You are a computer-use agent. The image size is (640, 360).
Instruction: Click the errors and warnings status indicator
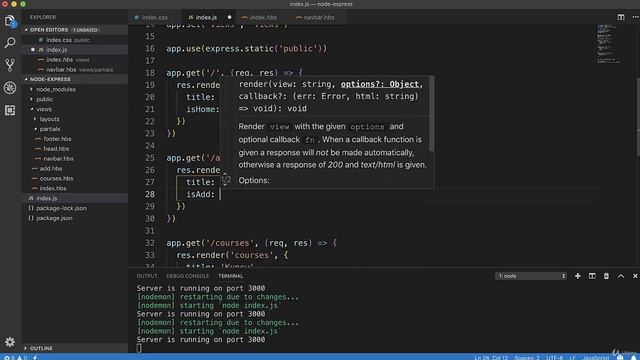15,357
